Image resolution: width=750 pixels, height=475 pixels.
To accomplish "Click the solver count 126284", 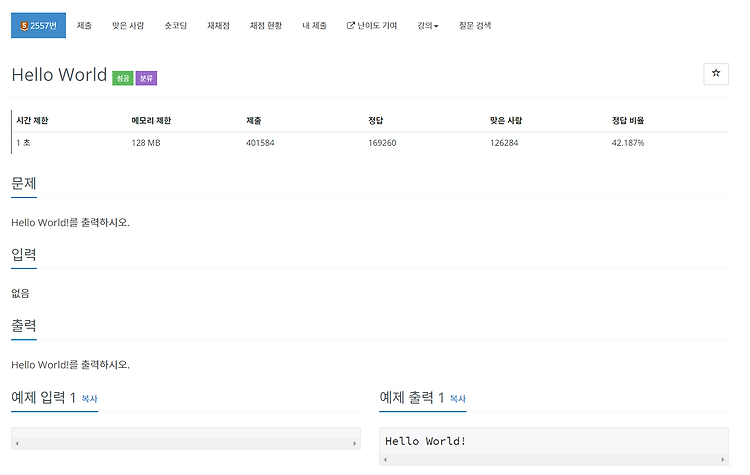I will 504,143.
